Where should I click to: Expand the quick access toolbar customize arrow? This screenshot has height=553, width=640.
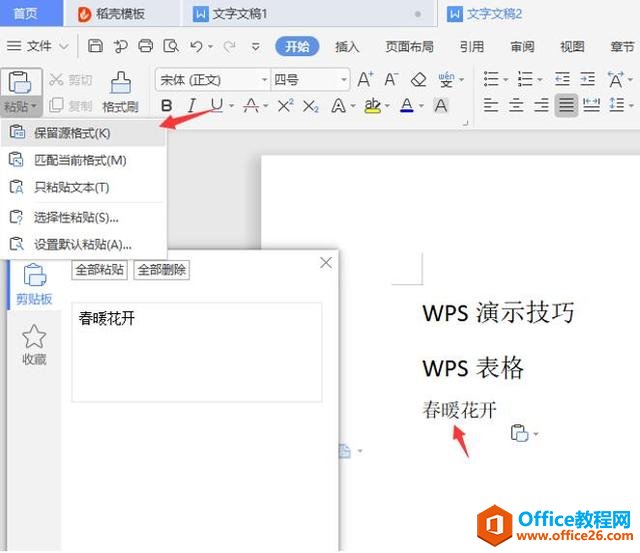pyautogui.click(x=256, y=47)
